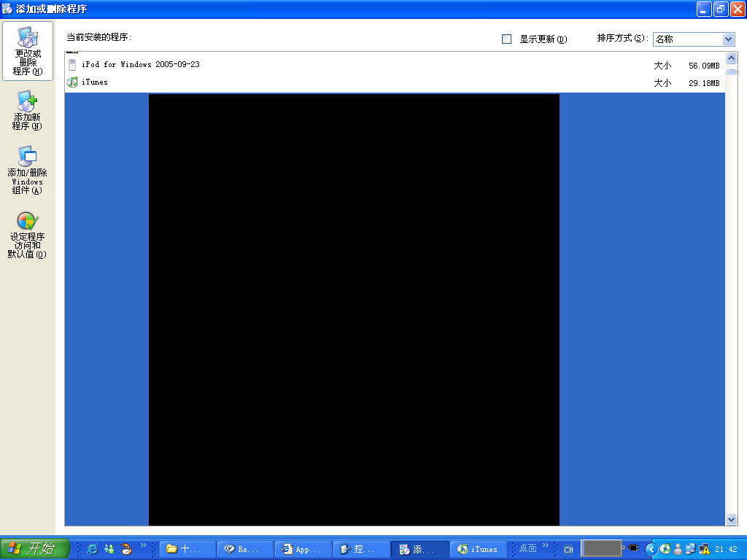This screenshot has width=747, height=560.
Task: Select iPod for Windows 2005-09-23 entry
Action: tap(395, 65)
